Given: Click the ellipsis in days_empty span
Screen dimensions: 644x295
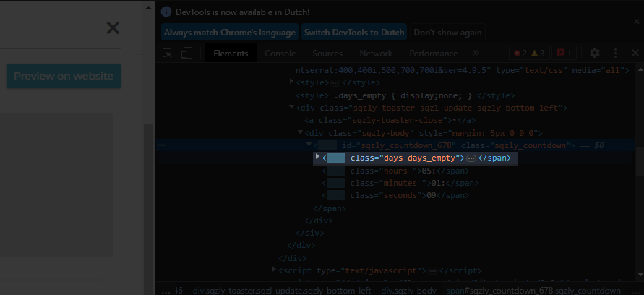Looking at the screenshot, I should (x=471, y=158).
